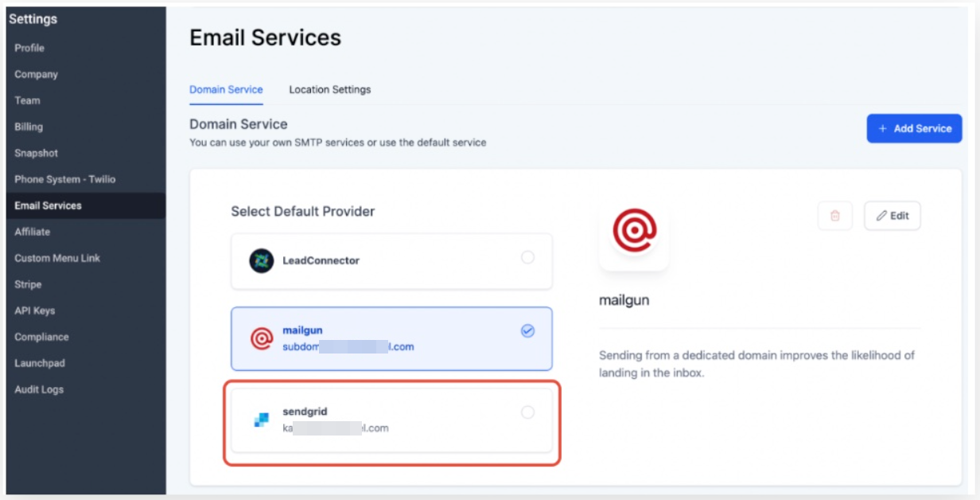Click the SMTP services description text

pyautogui.click(x=338, y=143)
